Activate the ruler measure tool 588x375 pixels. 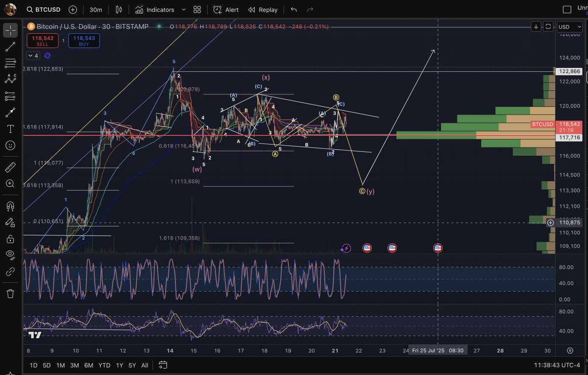click(x=10, y=168)
